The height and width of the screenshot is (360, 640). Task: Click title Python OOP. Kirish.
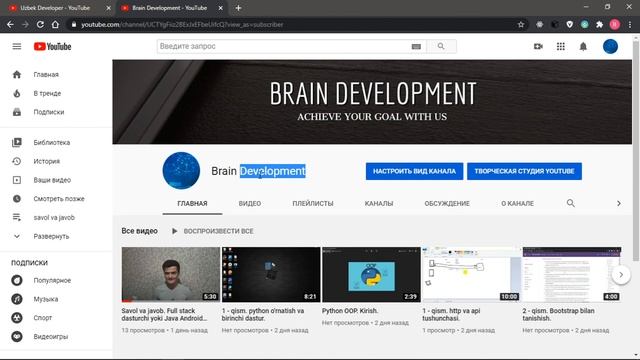350,311
